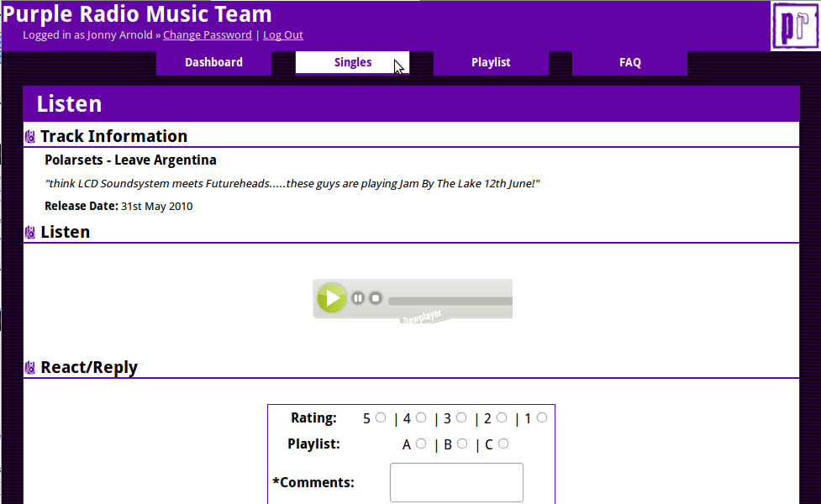821x504 pixels.
Task: Choose playlist C radio button
Action: 503,444
